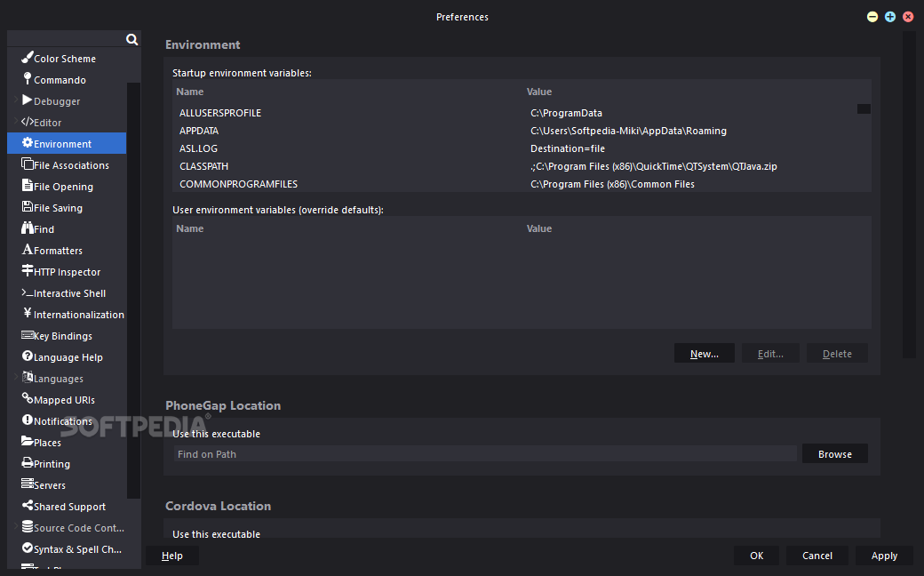This screenshot has height=576, width=924.
Task: Select the CLASSPATH variable row
Action: coord(522,165)
